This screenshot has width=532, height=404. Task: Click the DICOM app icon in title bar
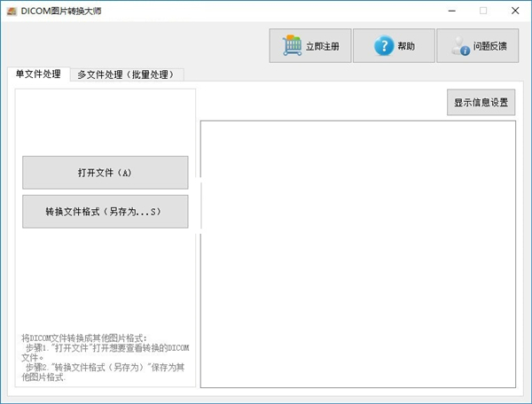[12, 12]
